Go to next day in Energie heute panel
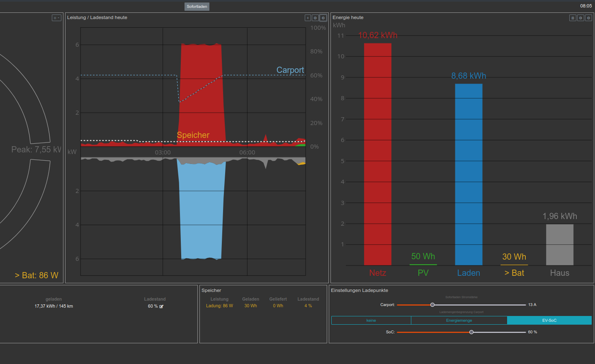The height and width of the screenshot is (364, 595). point(588,18)
